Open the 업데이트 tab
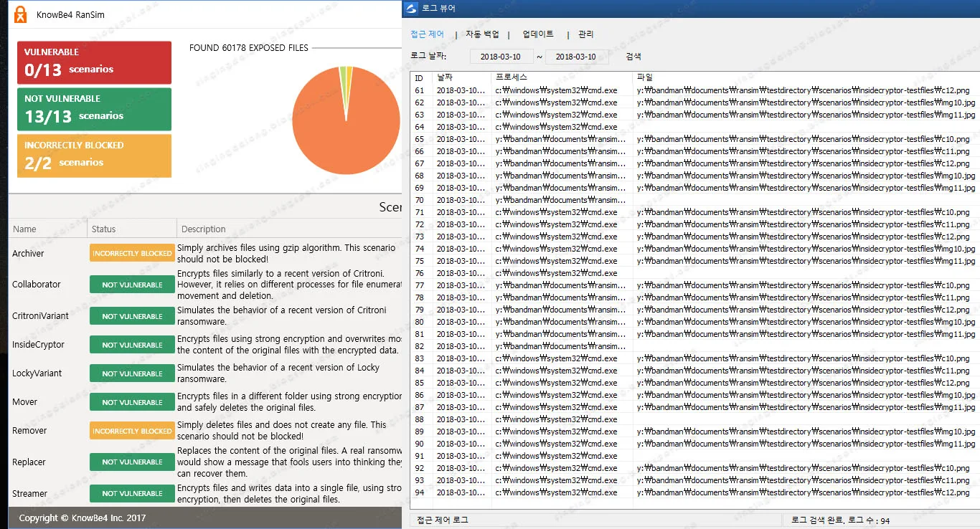980x529 pixels. pyautogui.click(x=538, y=34)
